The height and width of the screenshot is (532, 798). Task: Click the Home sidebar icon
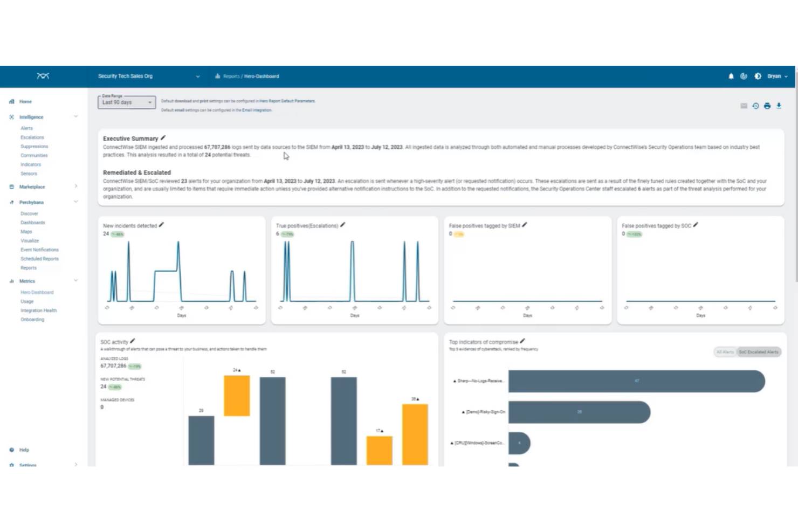(12, 101)
